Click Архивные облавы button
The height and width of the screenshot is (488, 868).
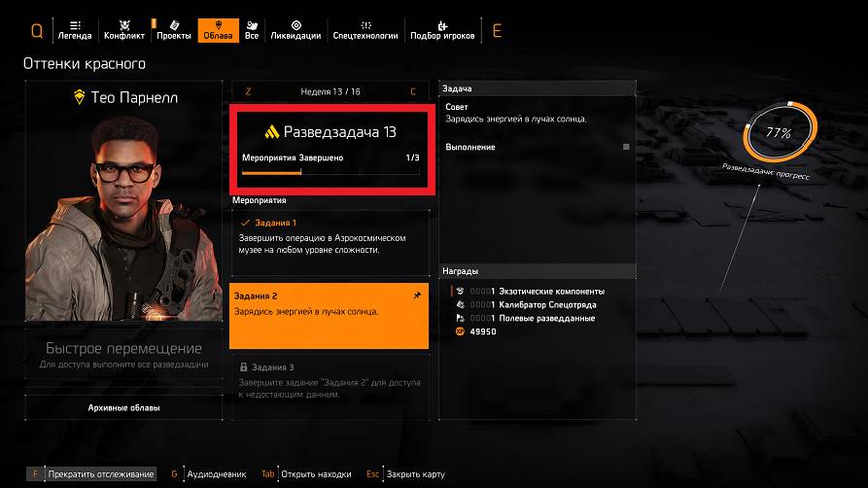click(x=124, y=407)
